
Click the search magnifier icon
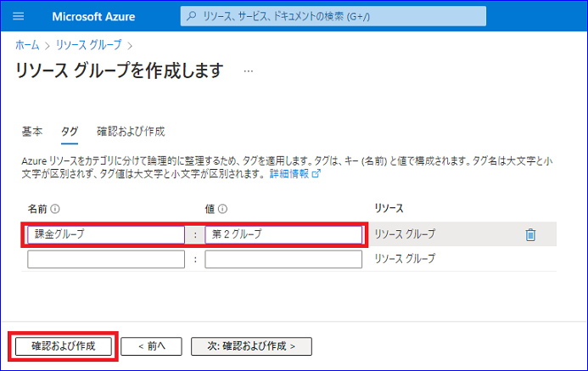192,16
